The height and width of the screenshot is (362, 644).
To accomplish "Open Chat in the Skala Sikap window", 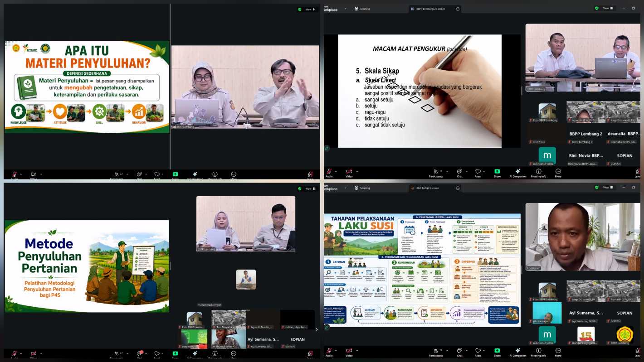I will 459,172.
